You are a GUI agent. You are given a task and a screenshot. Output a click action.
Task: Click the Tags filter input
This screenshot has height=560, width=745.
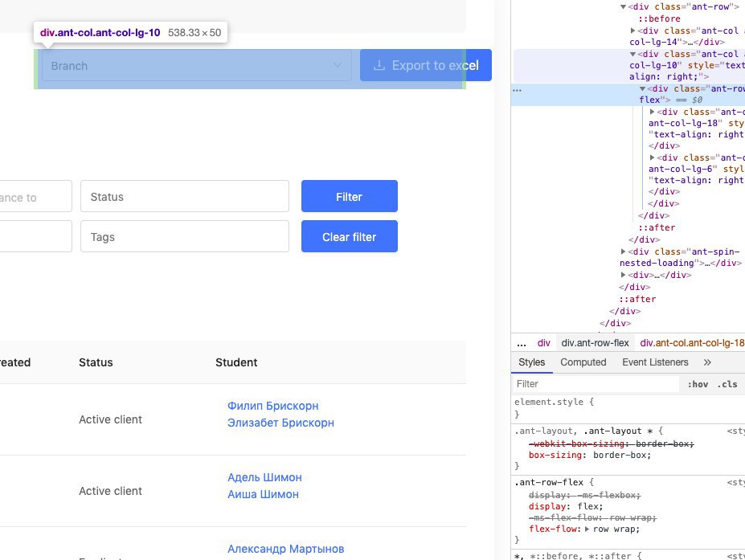point(185,236)
